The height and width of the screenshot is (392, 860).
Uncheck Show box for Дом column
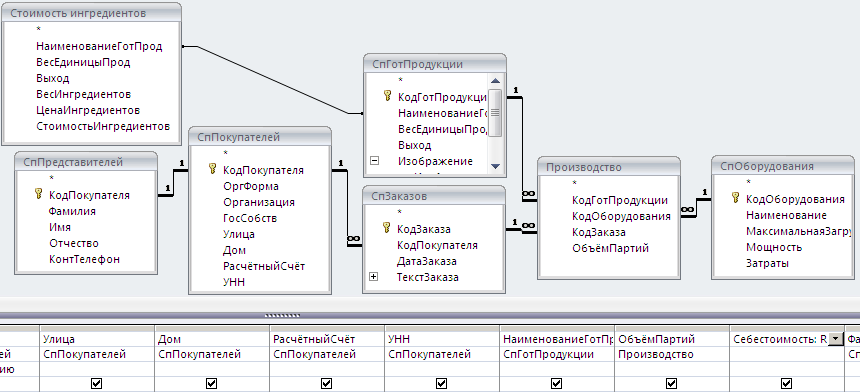coord(212,384)
